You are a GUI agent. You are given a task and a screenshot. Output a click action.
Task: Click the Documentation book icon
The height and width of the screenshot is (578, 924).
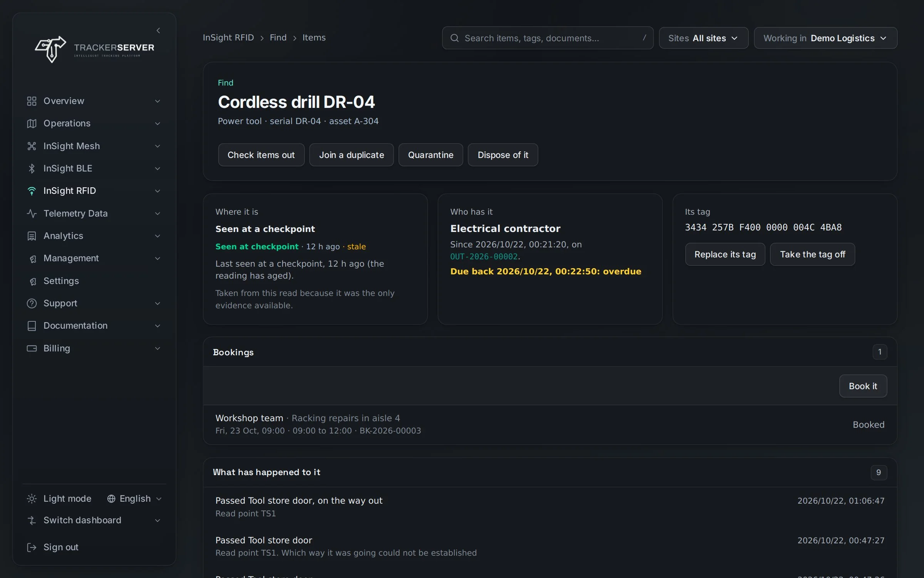(32, 326)
